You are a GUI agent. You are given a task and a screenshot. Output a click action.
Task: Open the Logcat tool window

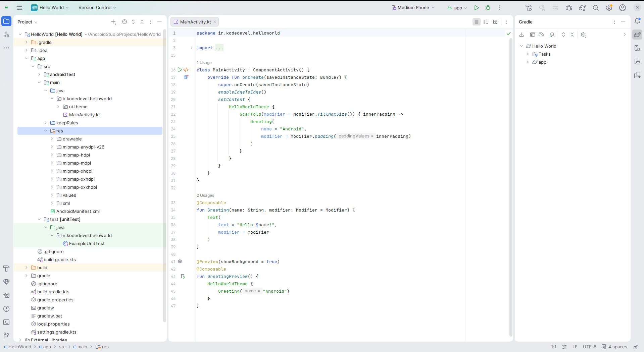tap(6, 295)
